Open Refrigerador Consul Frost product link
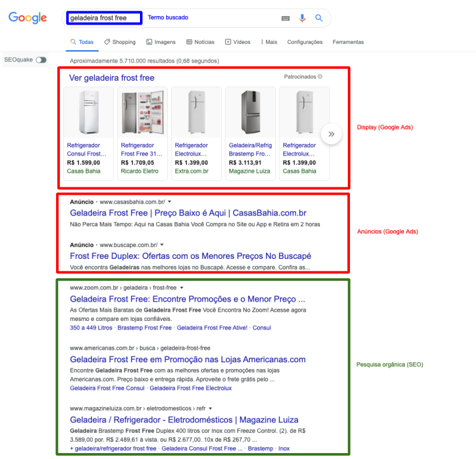 click(x=87, y=149)
